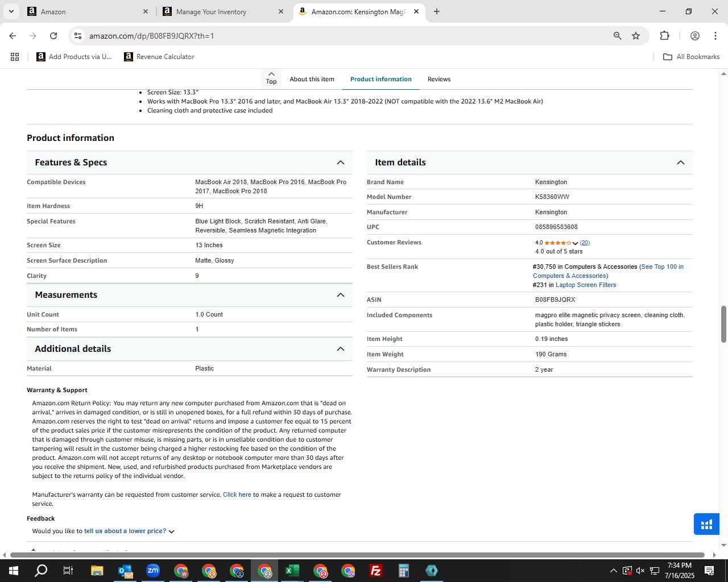The image size is (728, 582).
Task: Click the horizontal scrollbar at page bottom
Action: [x=357, y=555]
